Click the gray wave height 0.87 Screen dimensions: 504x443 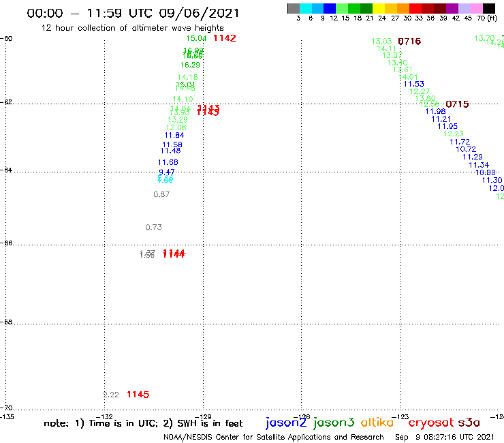pyautogui.click(x=161, y=194)
